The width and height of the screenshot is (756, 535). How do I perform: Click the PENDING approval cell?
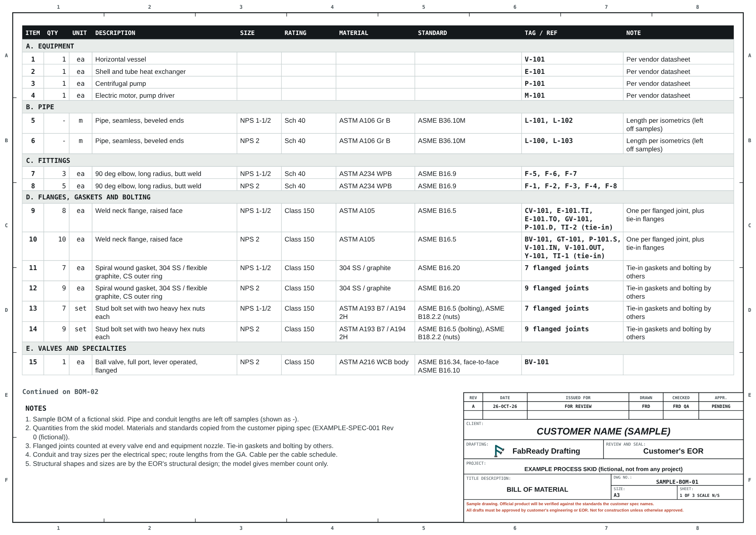point(721,406)
